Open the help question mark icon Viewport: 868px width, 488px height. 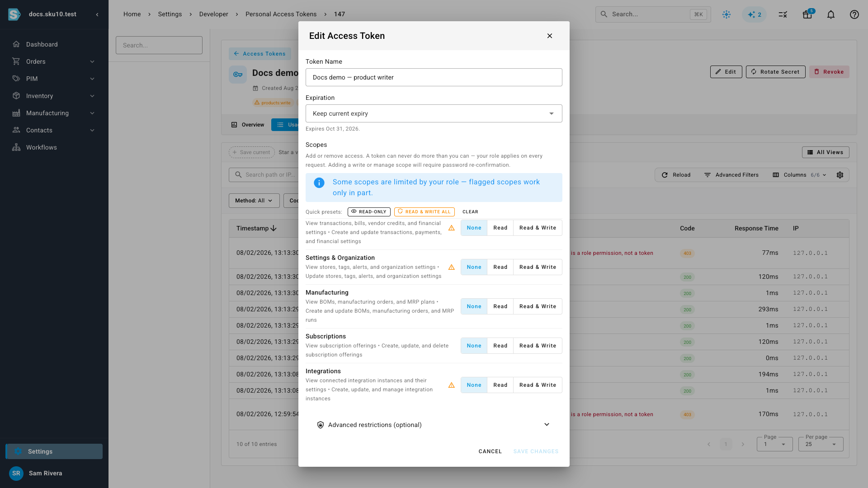[x=854, y=14]
